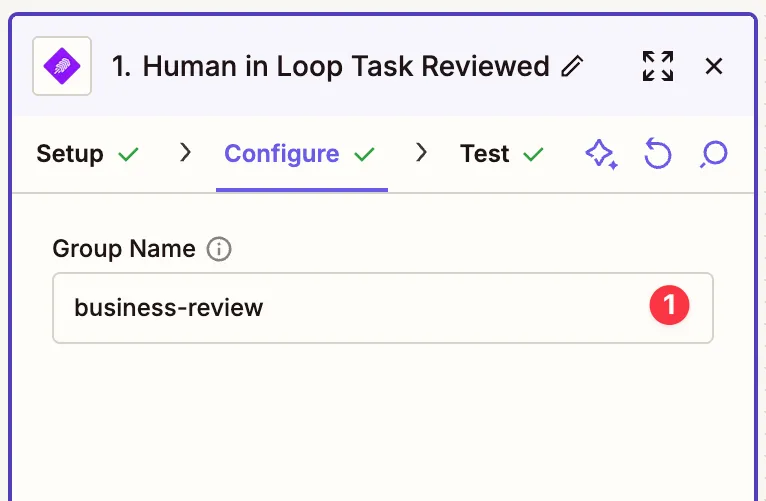This screenshot has width=766, height=501.
Task: Click the 'Group Name' field label
Action: 124,249
